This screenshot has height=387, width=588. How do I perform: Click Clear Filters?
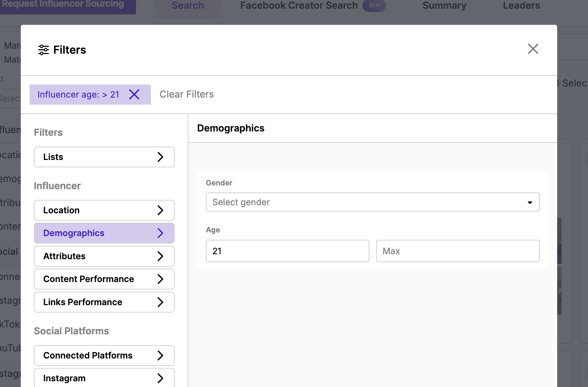(x=186, y=94)
